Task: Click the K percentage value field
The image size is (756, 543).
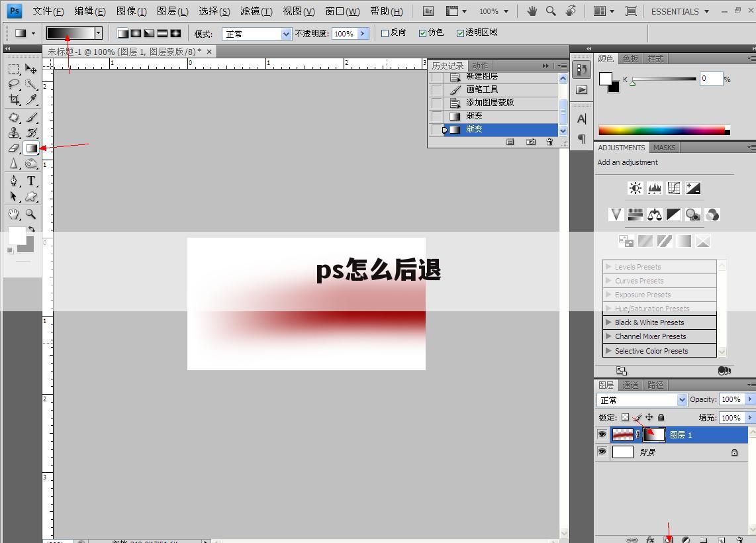Action: (711, 79)
